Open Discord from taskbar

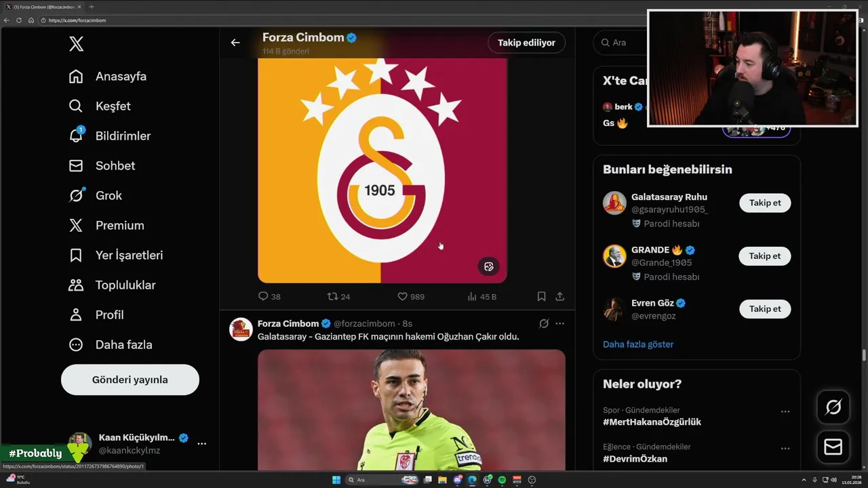pyautogui.click(x=458, y=480)
